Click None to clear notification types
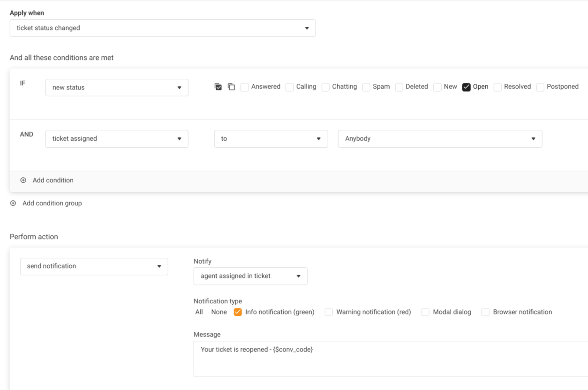Image resolution: width=588 pixels, height=390 pixels. 219,312
